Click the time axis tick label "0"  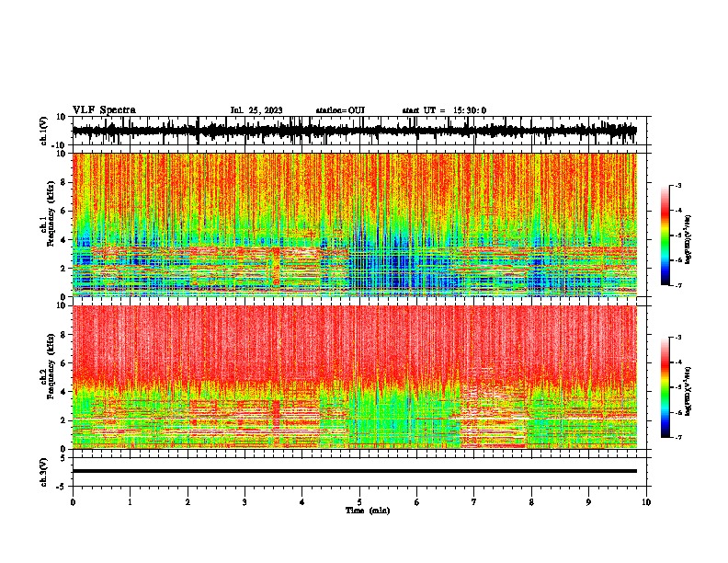point(73,502)
